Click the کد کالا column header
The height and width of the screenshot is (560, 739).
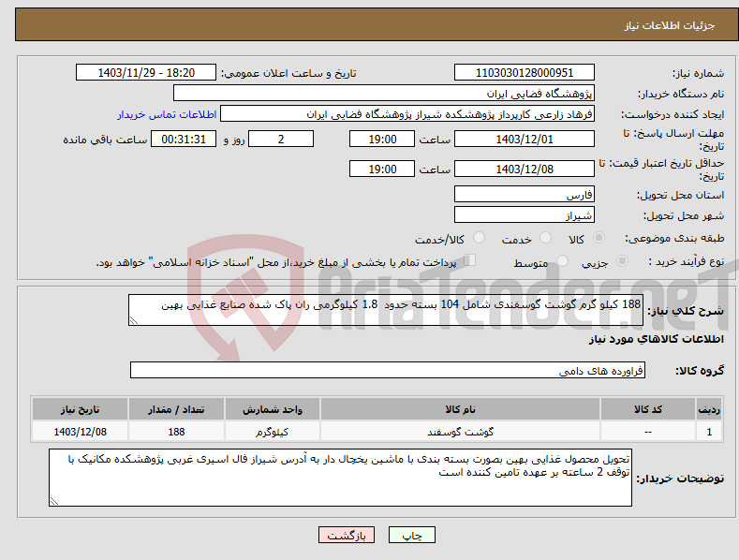tap(648, 409)
